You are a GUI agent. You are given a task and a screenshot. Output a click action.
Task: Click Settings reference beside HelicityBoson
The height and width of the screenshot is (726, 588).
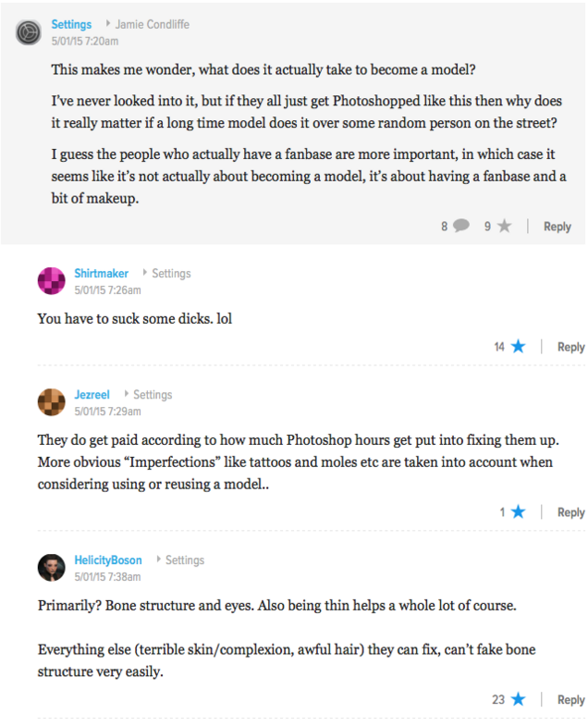(x=184, y=560)
